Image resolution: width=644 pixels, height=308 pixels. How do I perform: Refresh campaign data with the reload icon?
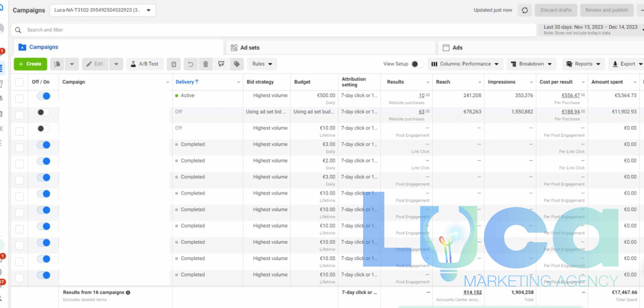(x=525, y=10)
